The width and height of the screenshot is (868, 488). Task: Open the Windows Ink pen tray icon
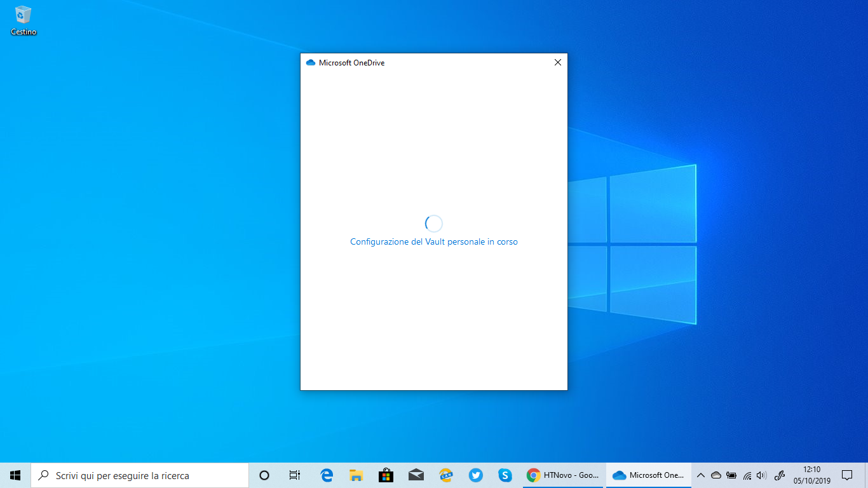click(780, 475)
